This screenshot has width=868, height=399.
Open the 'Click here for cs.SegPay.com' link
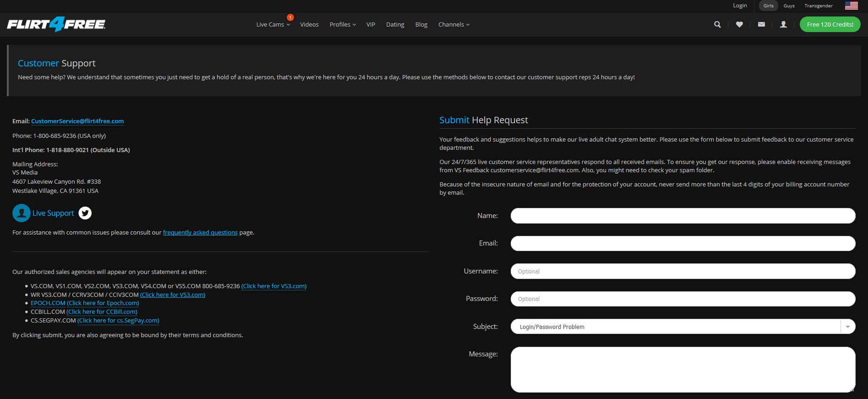pyautogui.click(x=118, y=321)
